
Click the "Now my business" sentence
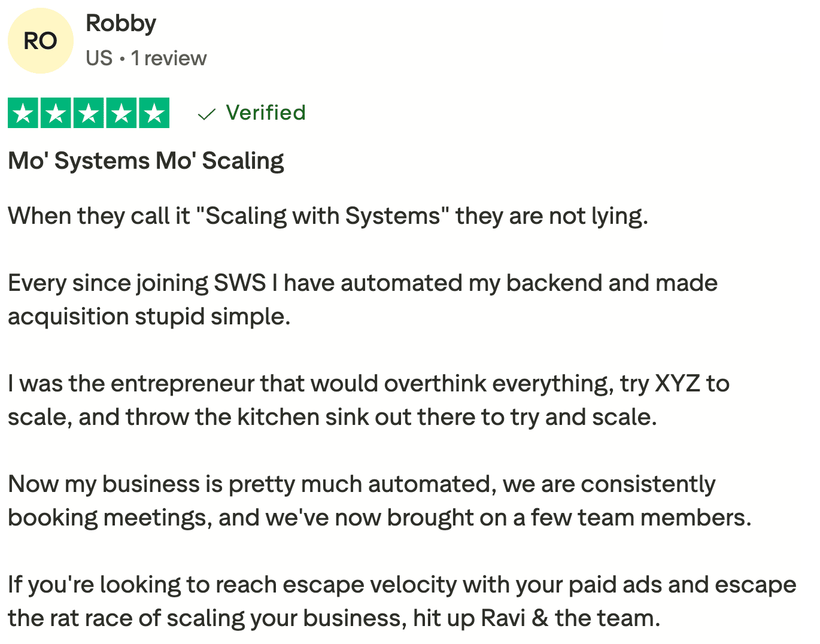[362, 484]
